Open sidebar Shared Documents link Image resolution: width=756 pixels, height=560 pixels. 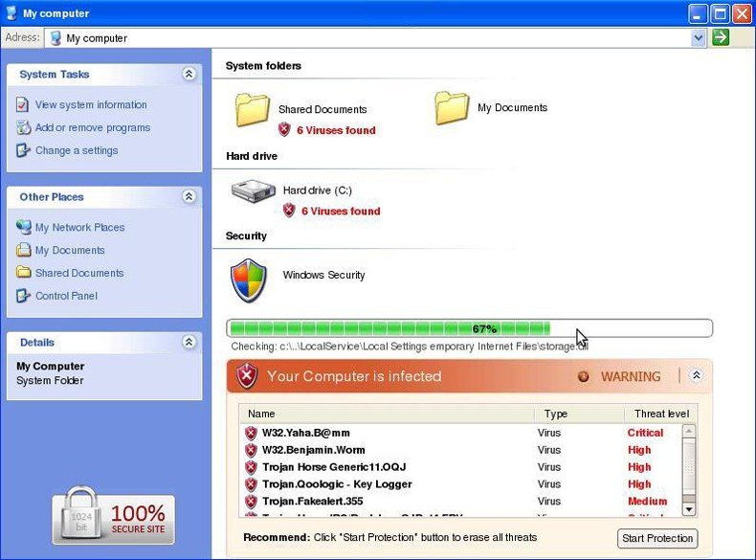click(79, 273)
